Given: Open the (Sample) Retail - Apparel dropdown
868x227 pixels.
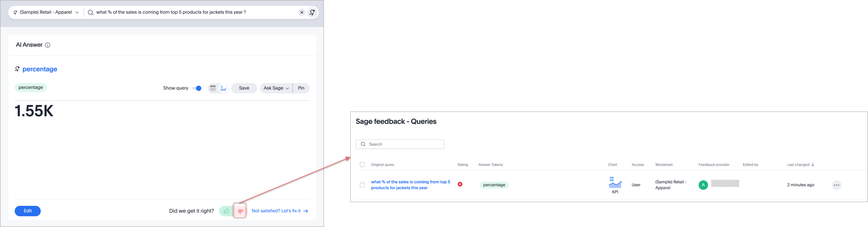Looking at the screenshot, I should tap(46, 12).
